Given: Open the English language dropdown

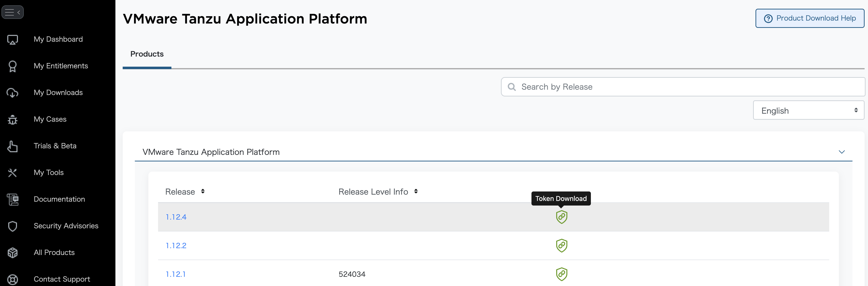Looking at the screenshot, I should (x=808, y=111).
